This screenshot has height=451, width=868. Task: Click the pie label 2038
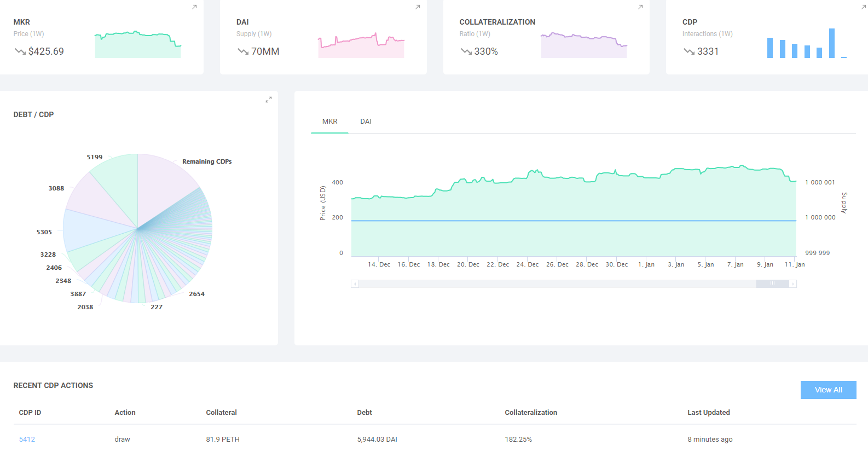85,307
